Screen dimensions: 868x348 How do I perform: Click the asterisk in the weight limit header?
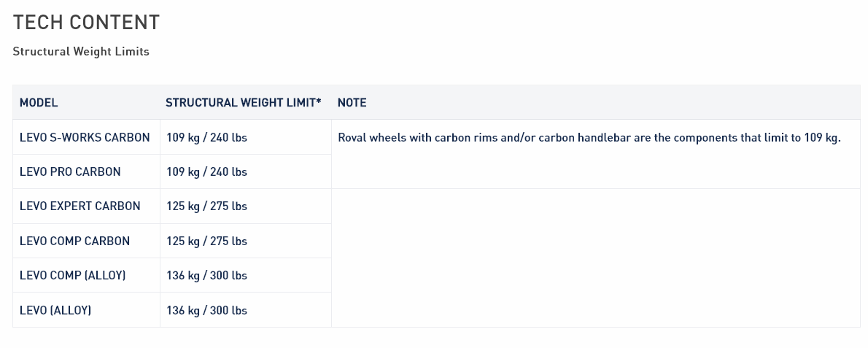pos(318,101)
